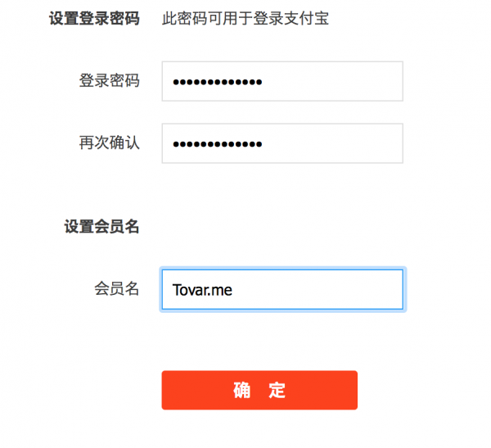The width and height of the screenshot is (491, 448).
Task: Click the 登录密码 field label
Action: [109, 80]
